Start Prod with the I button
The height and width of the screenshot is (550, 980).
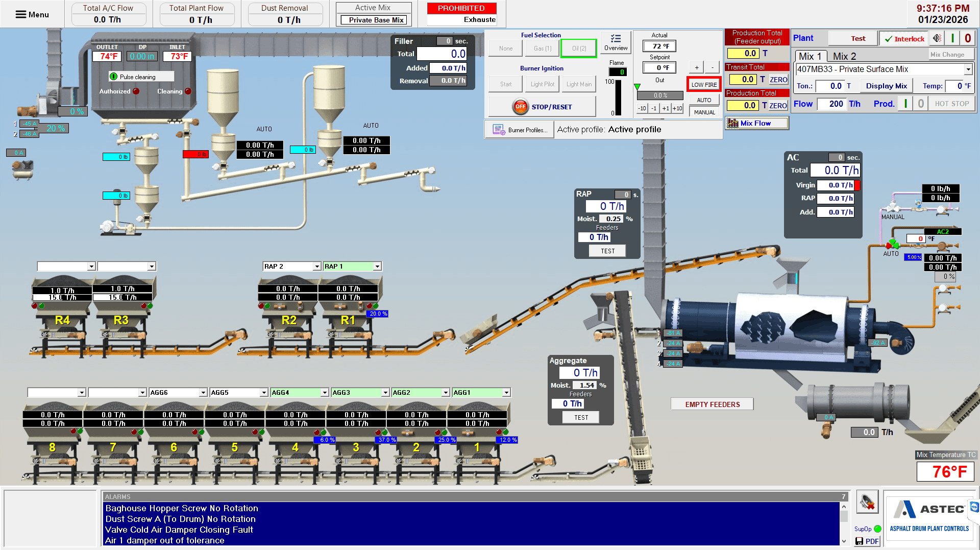click(x=905, y=103)
